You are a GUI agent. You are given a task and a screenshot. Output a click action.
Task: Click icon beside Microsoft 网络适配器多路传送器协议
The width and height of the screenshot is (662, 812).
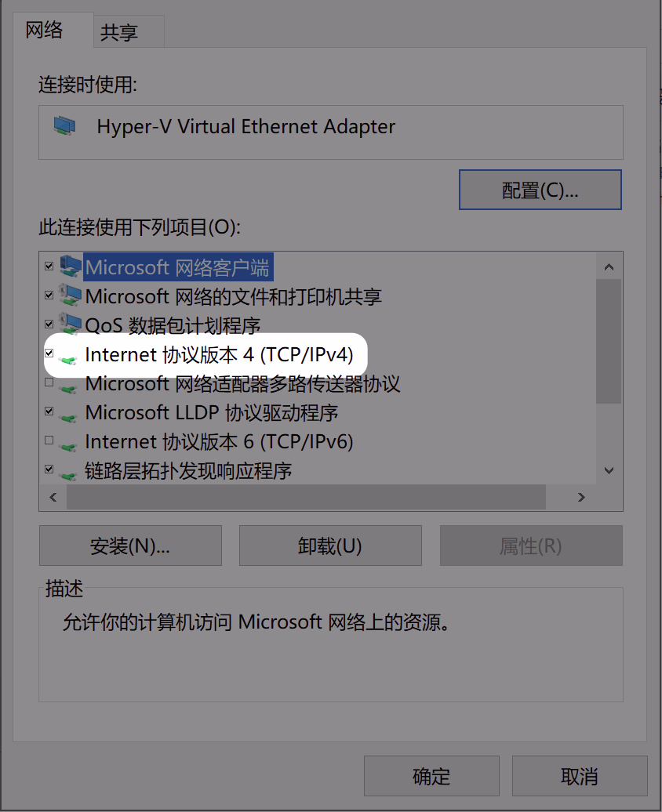68,388
